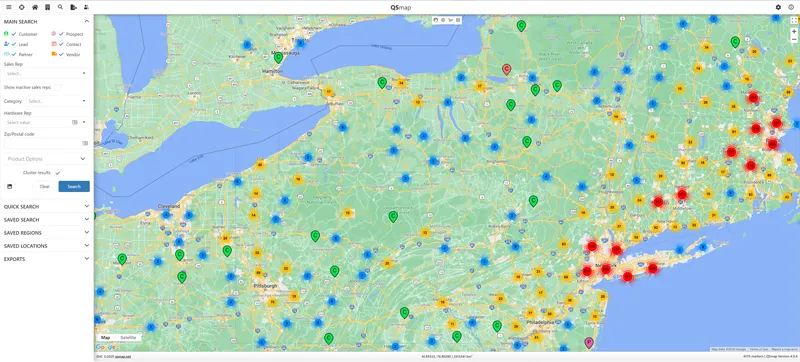The image size is (800, 362).
Task: Disable the Cluster results checkbox
Action: pyautogui.click(x=58, y=173)
